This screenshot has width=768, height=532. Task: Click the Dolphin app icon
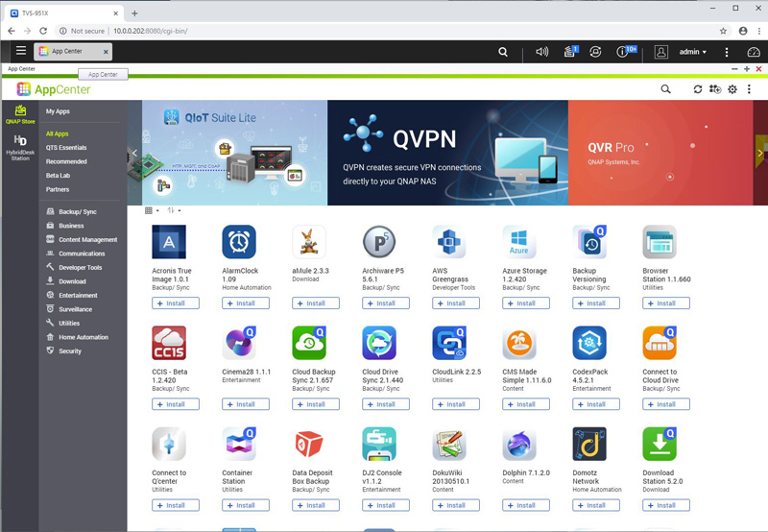519,444
